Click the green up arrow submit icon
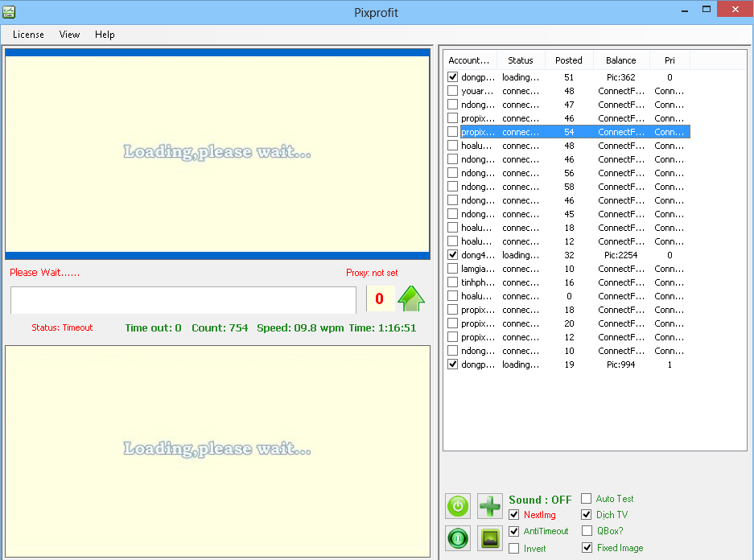The width and height of the screenshot is (754, 560). [x=411, y=299]
